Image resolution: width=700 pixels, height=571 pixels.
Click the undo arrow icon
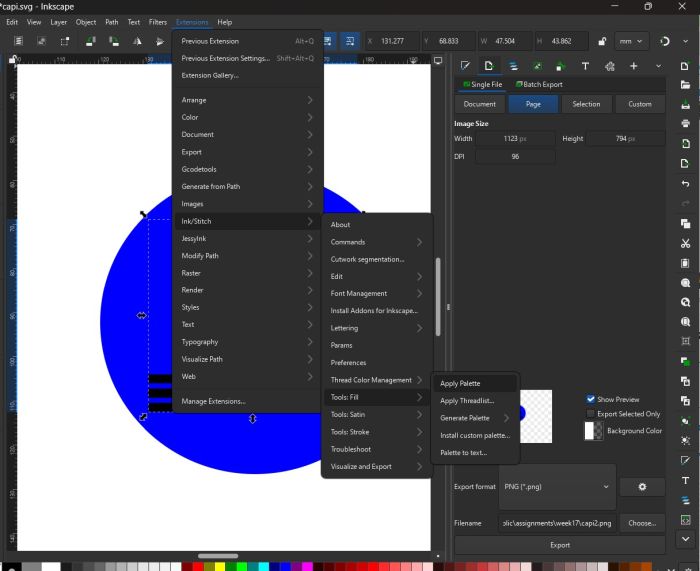(x=685, y=183)
